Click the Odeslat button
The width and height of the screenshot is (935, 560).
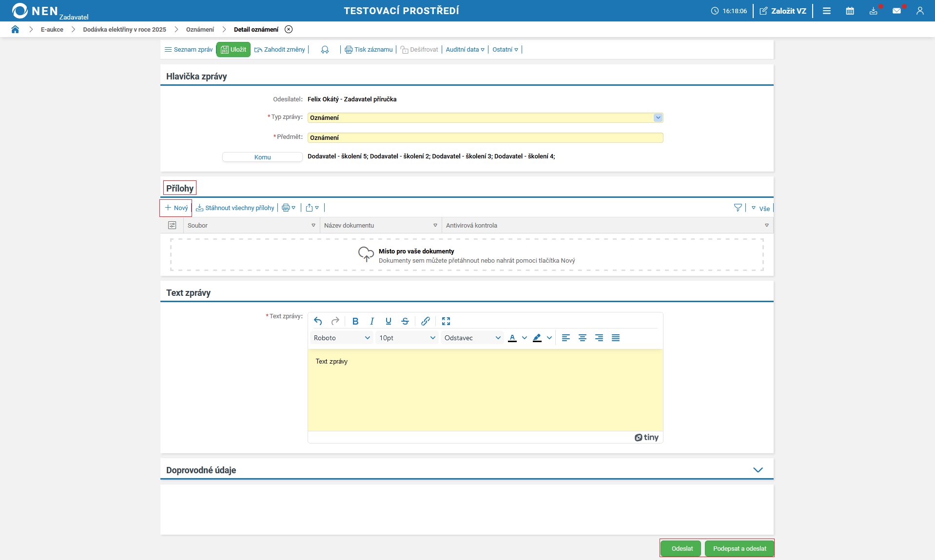(x=682, y=548)
